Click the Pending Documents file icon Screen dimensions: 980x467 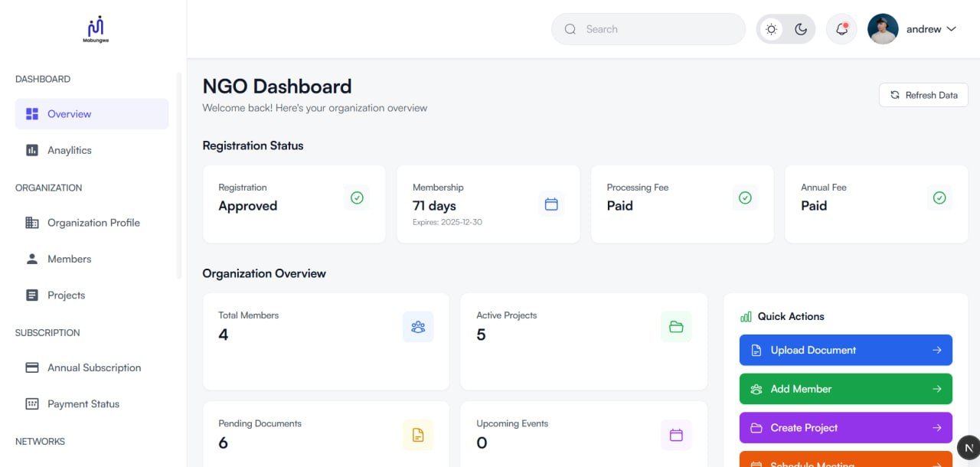418,435
